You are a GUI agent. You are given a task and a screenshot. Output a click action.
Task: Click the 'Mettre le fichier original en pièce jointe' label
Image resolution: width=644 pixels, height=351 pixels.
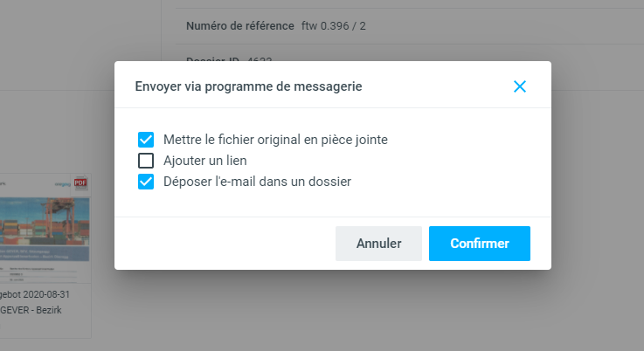[275, 139]
